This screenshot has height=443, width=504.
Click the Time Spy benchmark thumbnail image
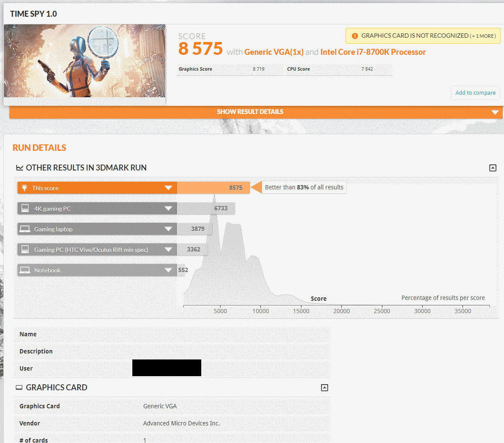coord(85,61)
